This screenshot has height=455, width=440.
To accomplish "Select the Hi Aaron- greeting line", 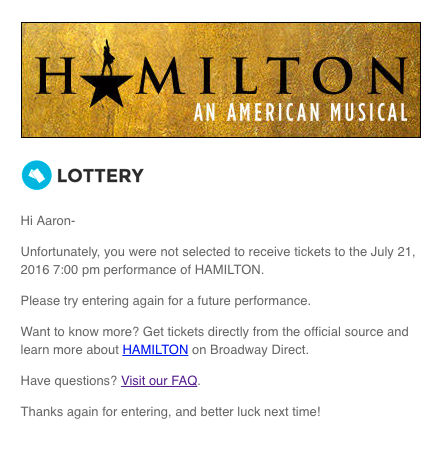I will pos(48,221).
